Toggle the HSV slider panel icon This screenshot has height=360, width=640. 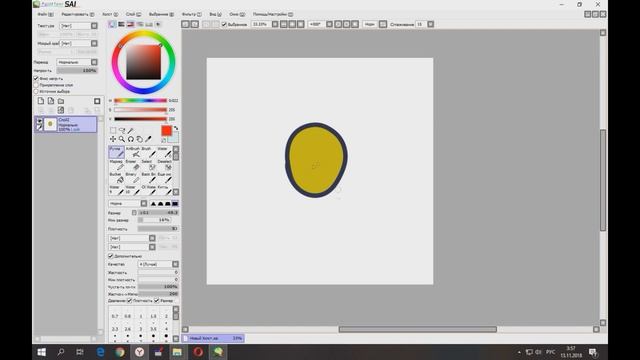coord(131,24)
